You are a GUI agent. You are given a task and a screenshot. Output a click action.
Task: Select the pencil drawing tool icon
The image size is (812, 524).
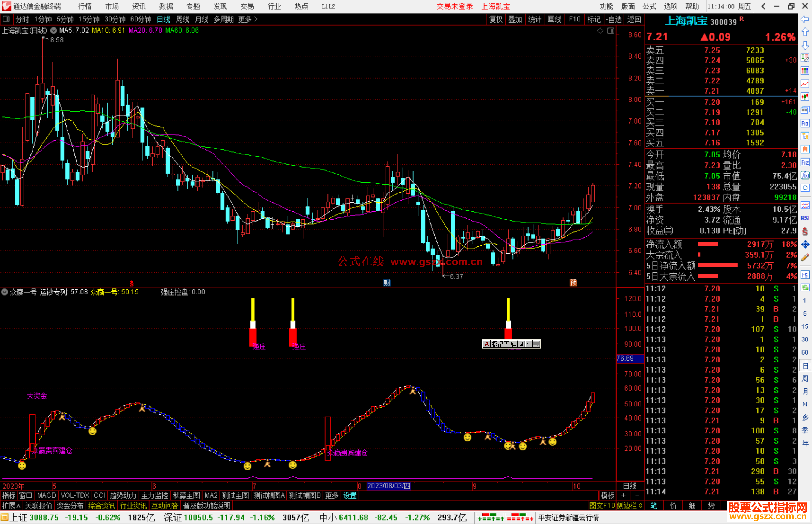tap(805, 257)
